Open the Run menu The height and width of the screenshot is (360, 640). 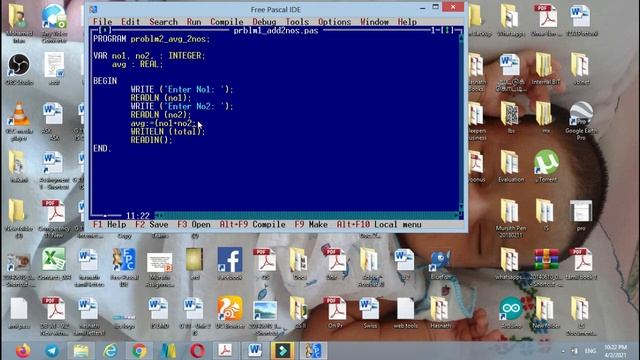[194, 22]
